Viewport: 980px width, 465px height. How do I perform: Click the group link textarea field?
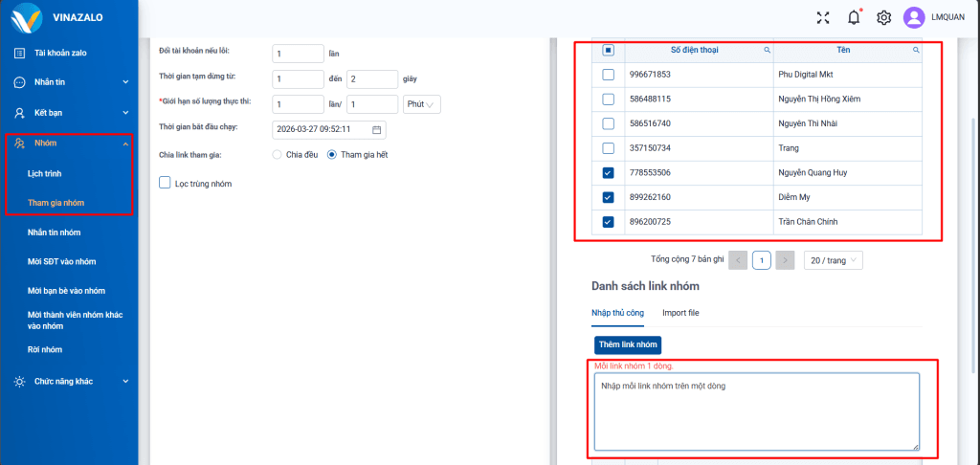pos(756,410)
